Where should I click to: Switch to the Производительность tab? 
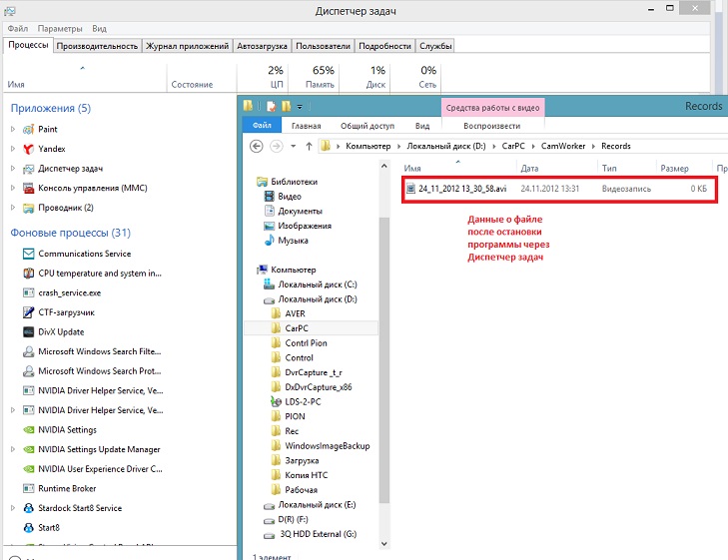(97, 46)
